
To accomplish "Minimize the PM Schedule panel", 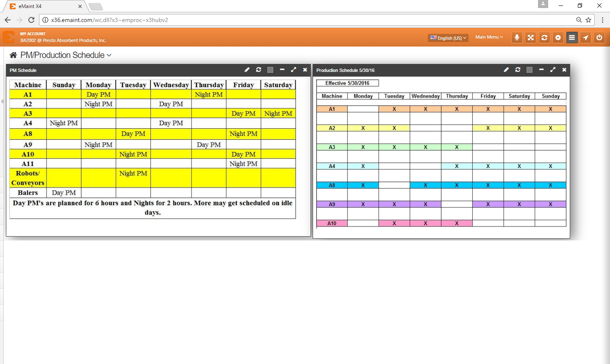I will click(282, 70).
